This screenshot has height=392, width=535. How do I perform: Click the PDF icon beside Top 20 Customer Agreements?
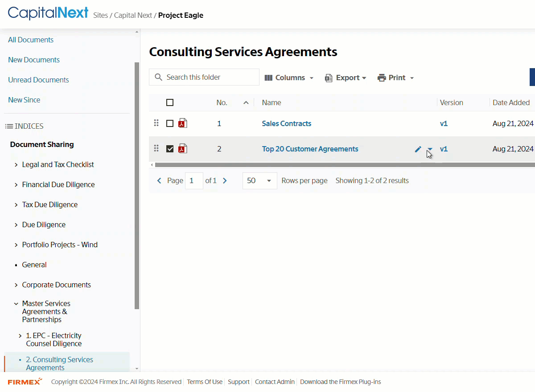coord(183,149)
